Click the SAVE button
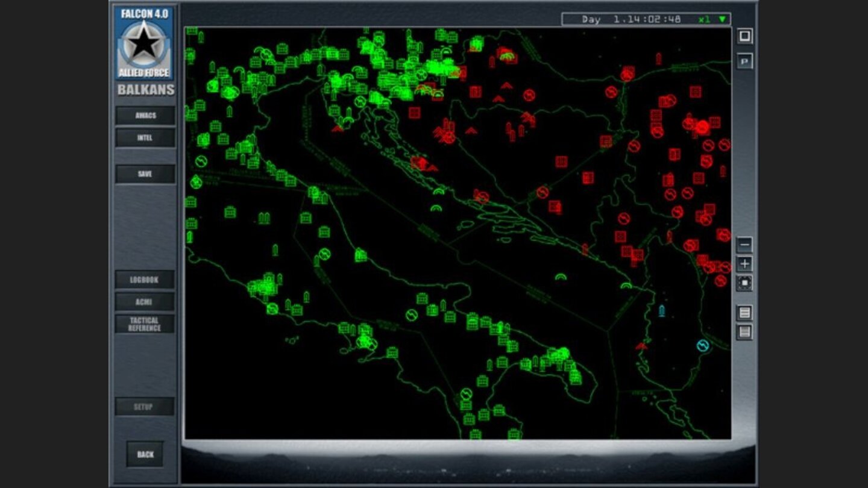The width and height of the screenshot is (868, 488). 145,174
